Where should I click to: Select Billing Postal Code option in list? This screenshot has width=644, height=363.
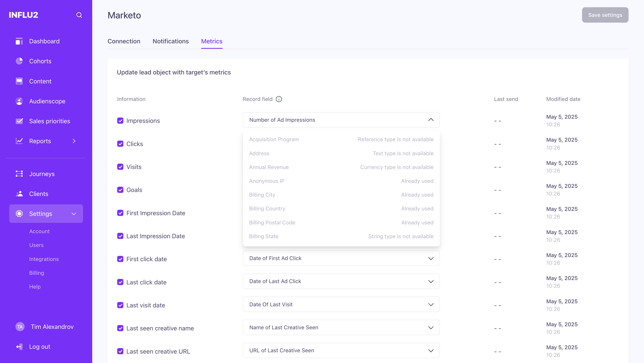[x=341, y=223]
